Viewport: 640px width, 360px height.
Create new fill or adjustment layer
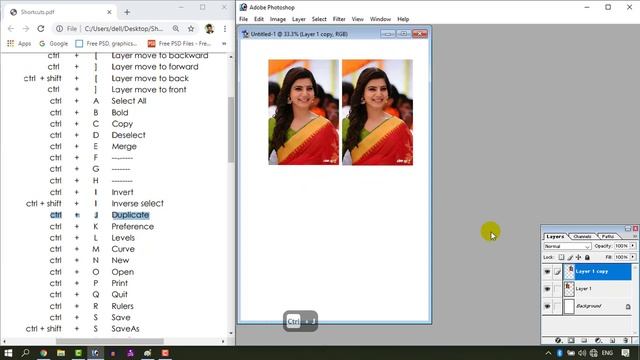click(x=598, y=340)
